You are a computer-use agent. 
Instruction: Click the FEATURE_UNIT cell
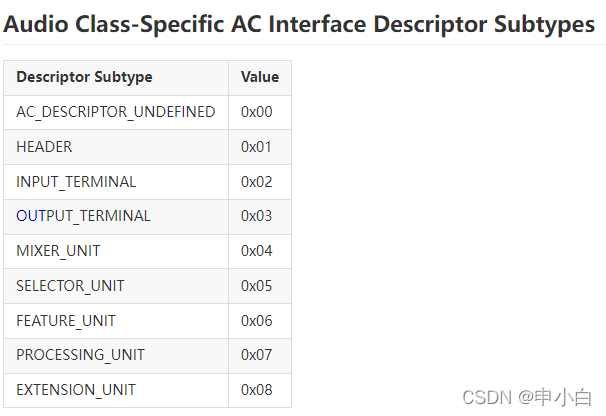pyautogui.click(x=116, y=321)
